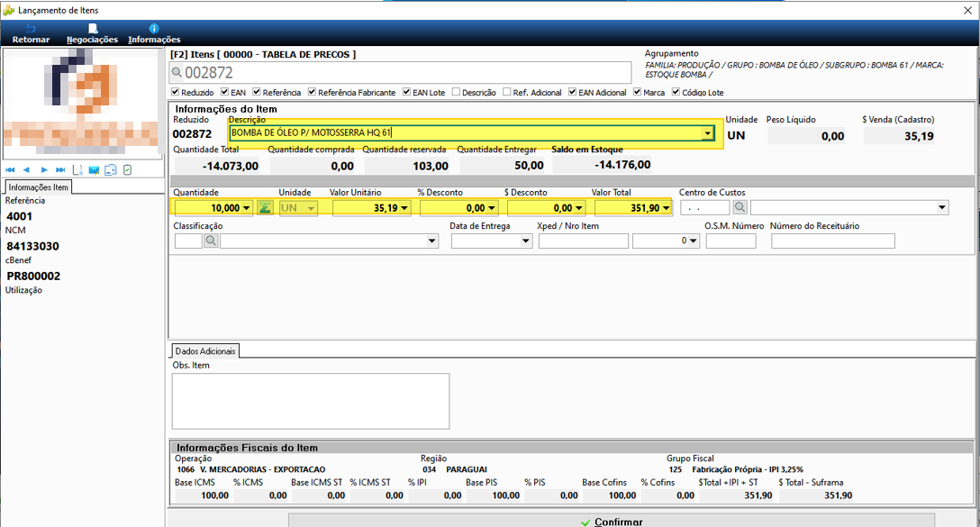Image resolution: width=980 pixels, height=527 pixels.
Task: Click the document with arrow icon
Action: [77, 170]
